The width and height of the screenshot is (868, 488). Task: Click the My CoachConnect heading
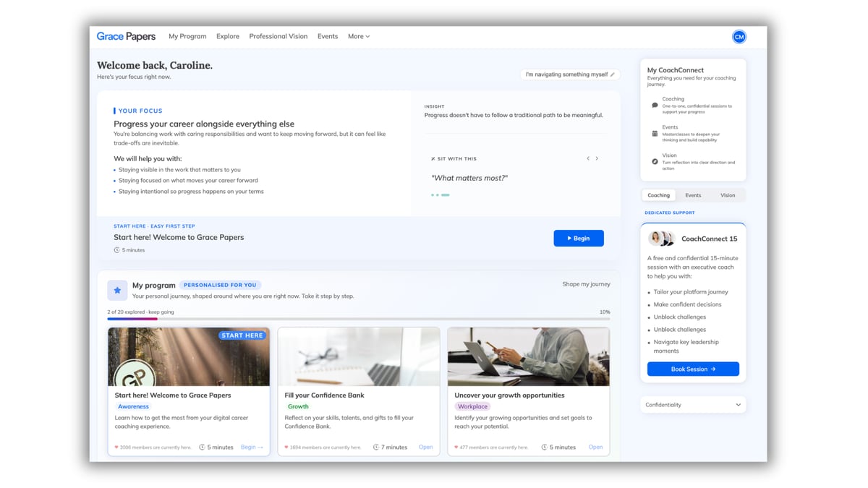pos(676,70)
